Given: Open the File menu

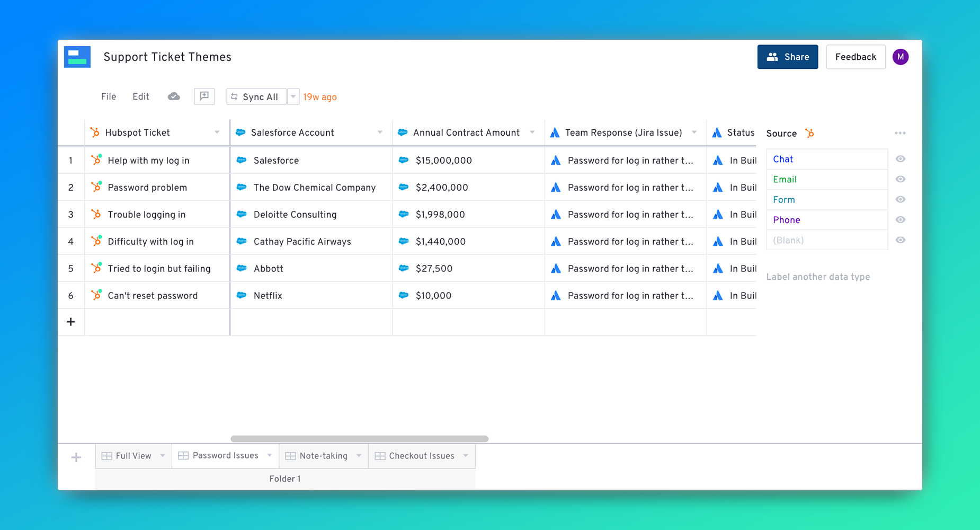Looking at the screenshot, I should tap(108, 96).
